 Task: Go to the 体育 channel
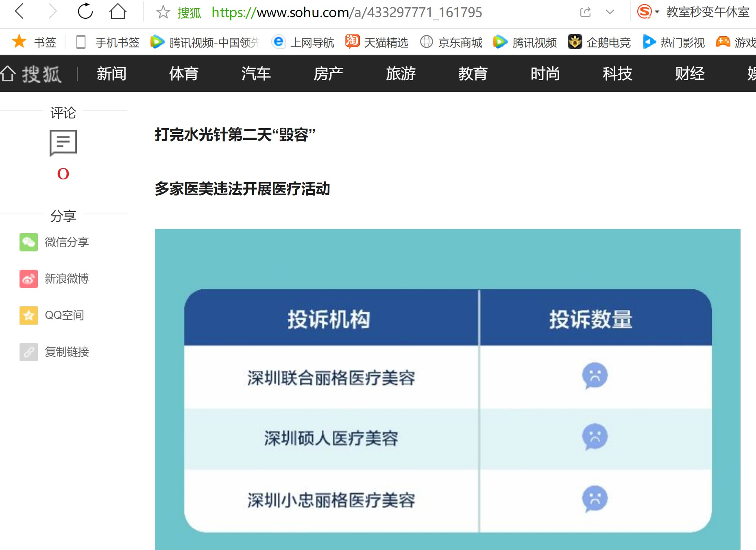tap(184, 74)
